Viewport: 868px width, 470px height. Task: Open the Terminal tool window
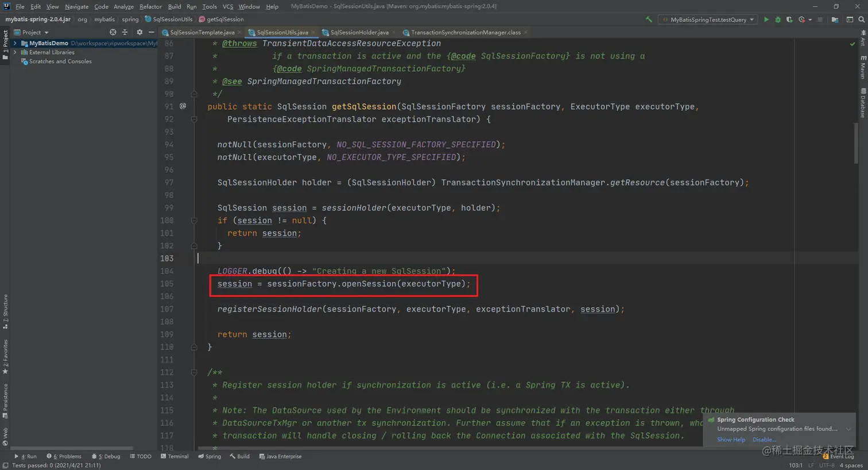[x=175, y=456]
